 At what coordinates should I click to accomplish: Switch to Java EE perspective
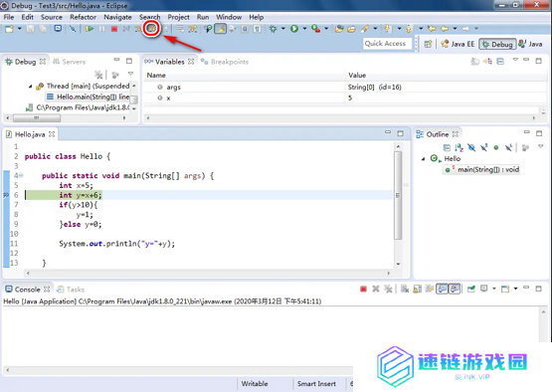tap(458, 44)
